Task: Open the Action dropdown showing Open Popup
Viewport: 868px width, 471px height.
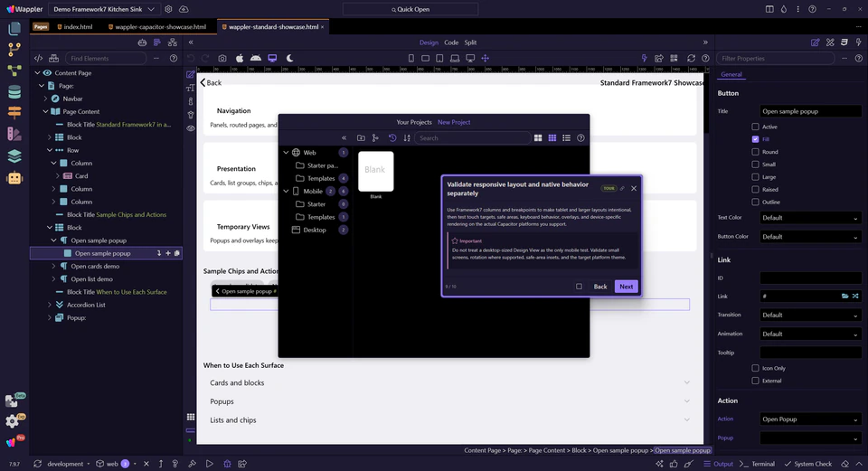Action: 810,419
